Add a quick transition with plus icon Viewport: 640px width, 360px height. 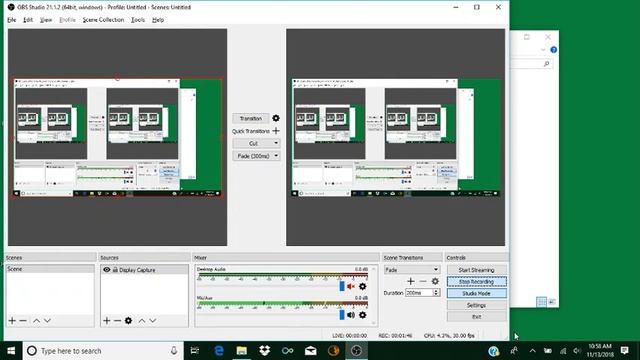pyautogui.click(x=276, y=131)
